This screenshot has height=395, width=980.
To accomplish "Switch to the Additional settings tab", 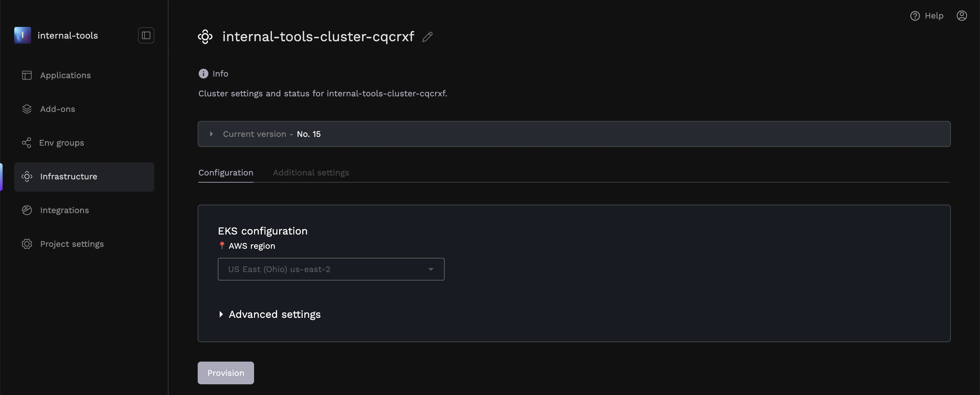I will coord(310,173).
